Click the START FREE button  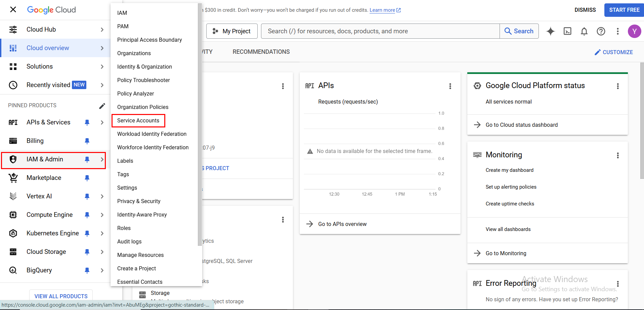coord(624,10)
